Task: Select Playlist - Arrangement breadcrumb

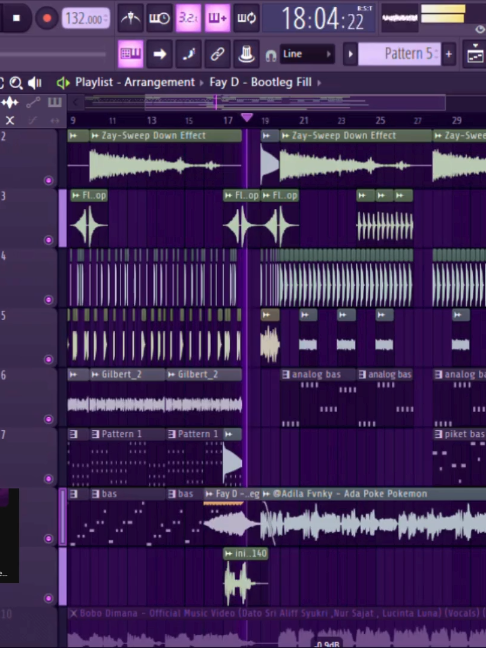Action: click(x=135, y=82)
